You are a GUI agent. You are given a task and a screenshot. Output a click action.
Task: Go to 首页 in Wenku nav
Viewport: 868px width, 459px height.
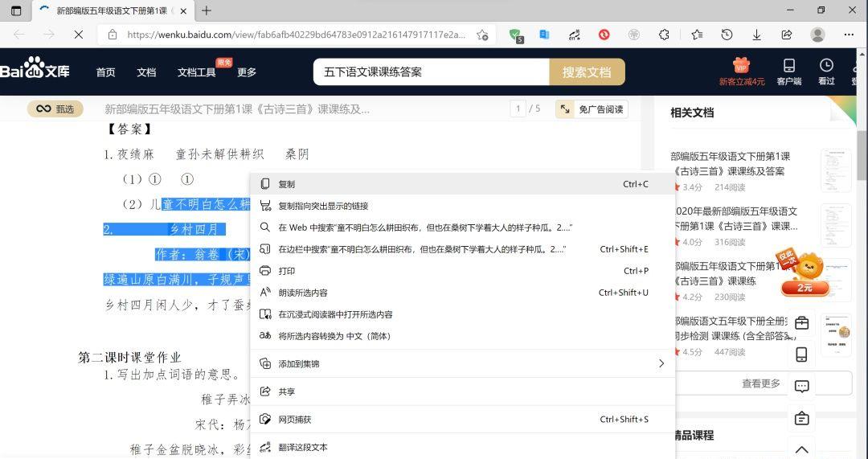[x=105, y=72]
